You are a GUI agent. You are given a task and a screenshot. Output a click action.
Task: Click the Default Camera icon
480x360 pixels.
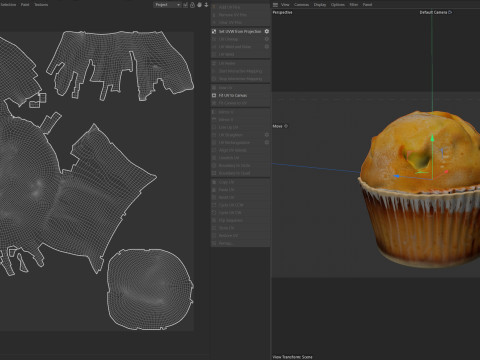point(450,12)
